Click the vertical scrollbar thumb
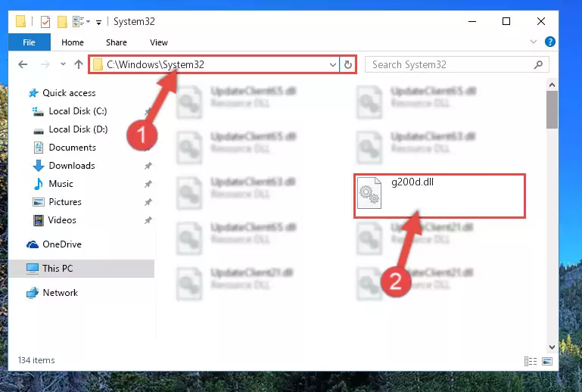582x392 pixels. [552, 110]
